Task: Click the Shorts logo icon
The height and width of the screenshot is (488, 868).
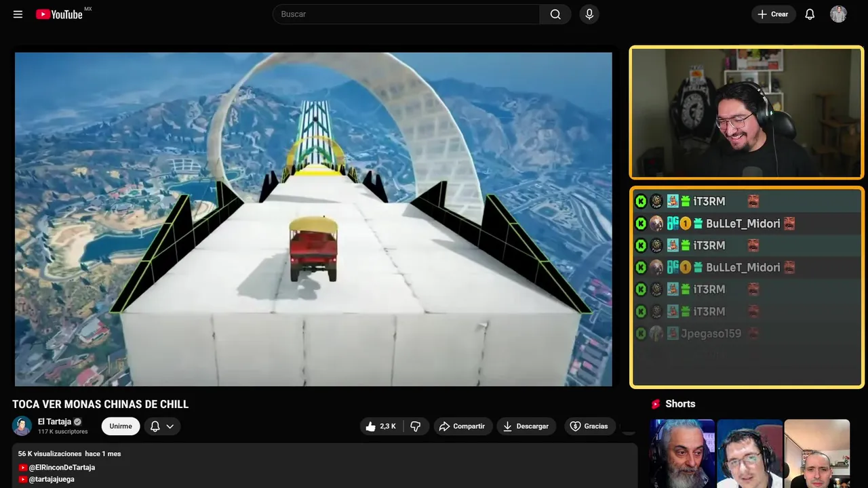Action: point(656,404)
